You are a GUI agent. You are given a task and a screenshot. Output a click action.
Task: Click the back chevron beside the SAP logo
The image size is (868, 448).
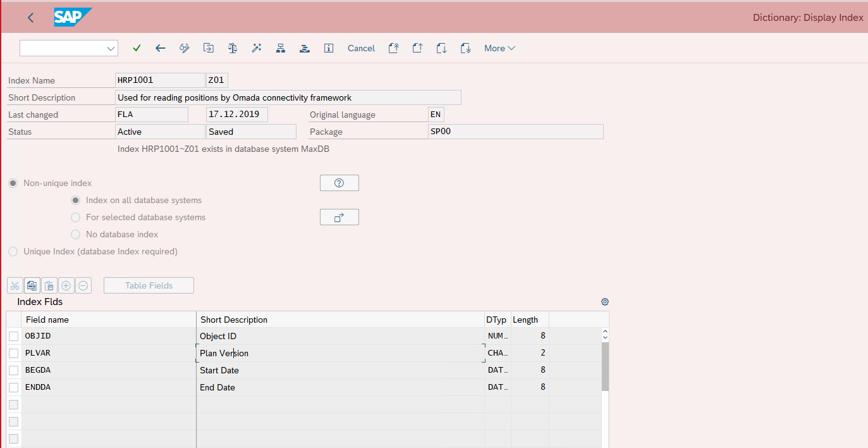(x=31, y=18)
